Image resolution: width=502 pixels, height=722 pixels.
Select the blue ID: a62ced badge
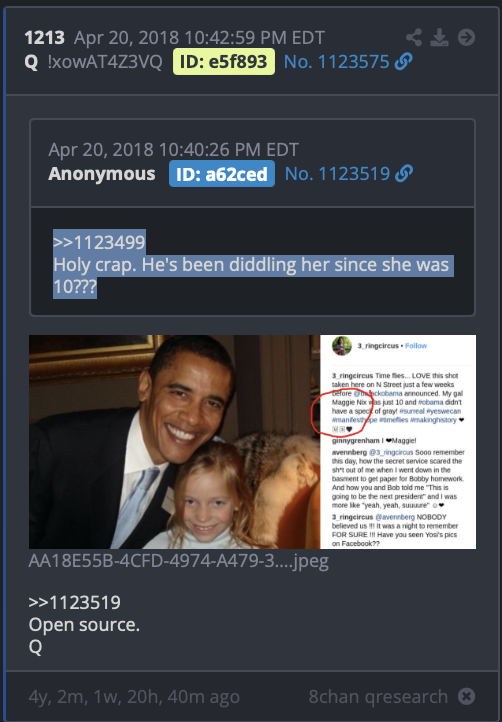(222, 174)
